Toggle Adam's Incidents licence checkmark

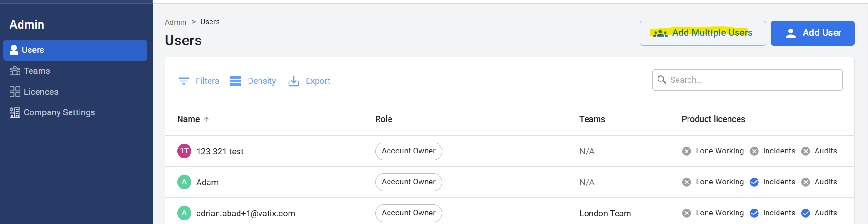pyautogui.click(x=754, y=182)
